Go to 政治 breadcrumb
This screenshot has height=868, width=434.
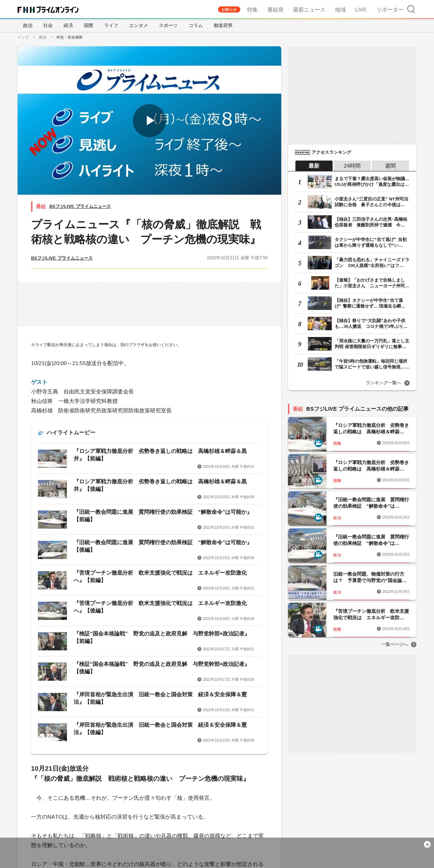tap(43, 37)
